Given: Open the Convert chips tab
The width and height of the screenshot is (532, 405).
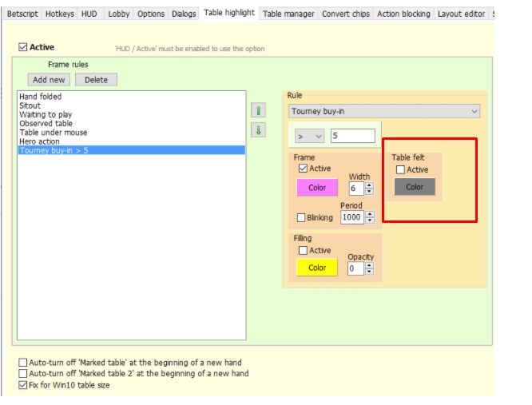Looking at the screenshot, I should pos(345,14).
